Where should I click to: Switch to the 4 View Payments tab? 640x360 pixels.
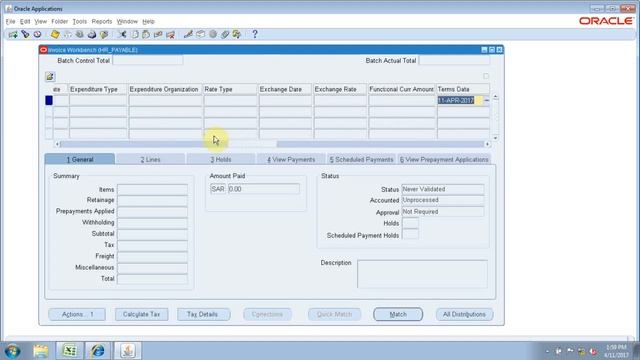tap(291, 160)
